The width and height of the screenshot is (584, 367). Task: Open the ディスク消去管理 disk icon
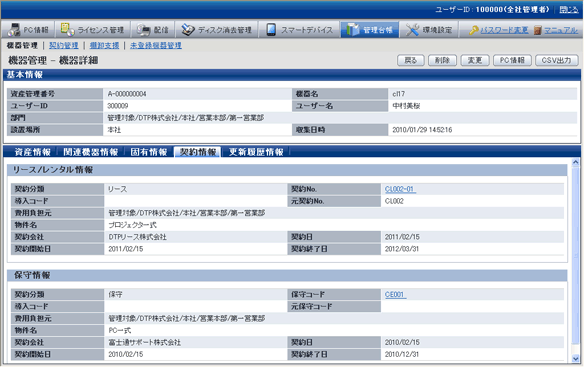pyautogui.click(x=188, y=29)
